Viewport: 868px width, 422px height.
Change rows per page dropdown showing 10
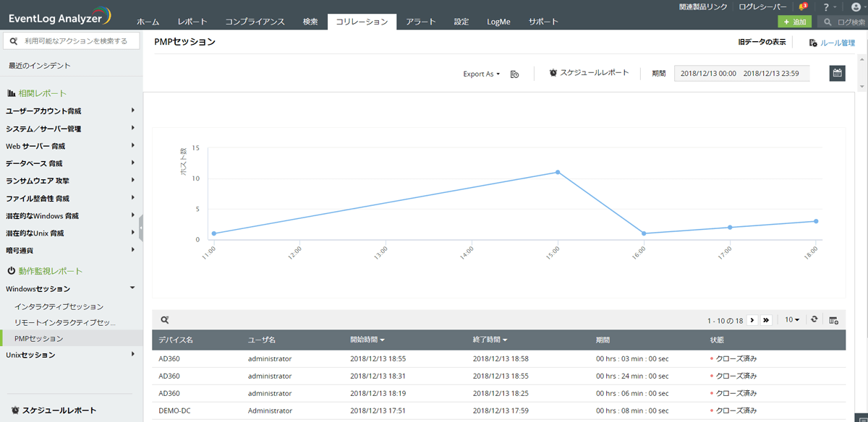pos(792,319)
